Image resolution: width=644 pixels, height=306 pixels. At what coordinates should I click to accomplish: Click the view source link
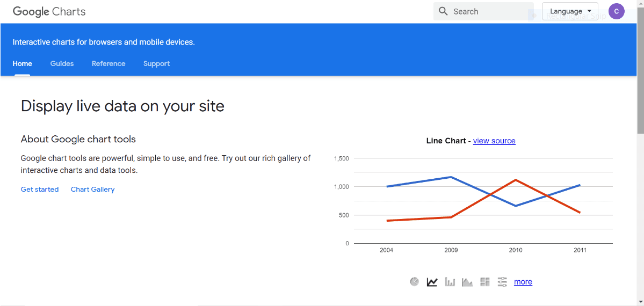tap(494, 141)
